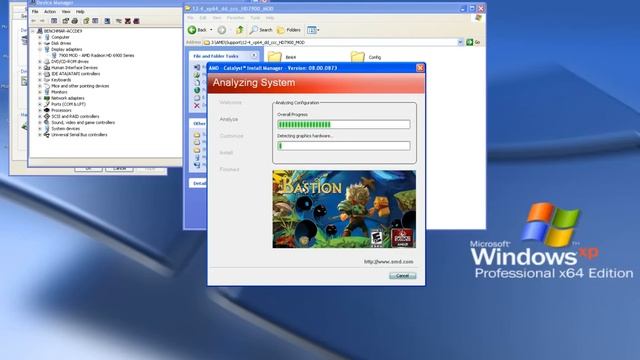The width and height of the screenshot is (640, 360).
Task: Open Help menu in Device Manager
Action: pos(80,12)
